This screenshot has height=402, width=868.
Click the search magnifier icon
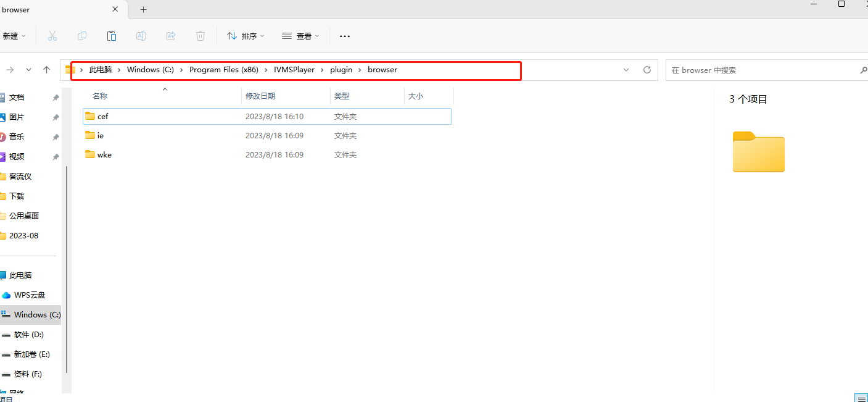coord(863,70)
